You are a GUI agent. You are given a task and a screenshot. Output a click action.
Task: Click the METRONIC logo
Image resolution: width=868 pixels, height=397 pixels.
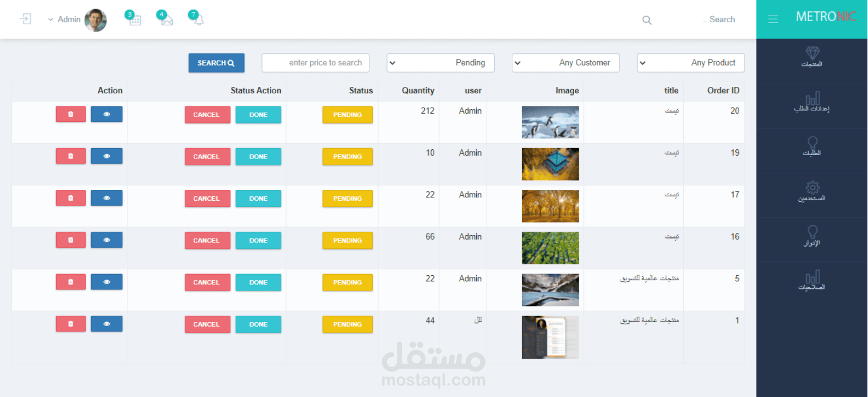coord(826,17)
